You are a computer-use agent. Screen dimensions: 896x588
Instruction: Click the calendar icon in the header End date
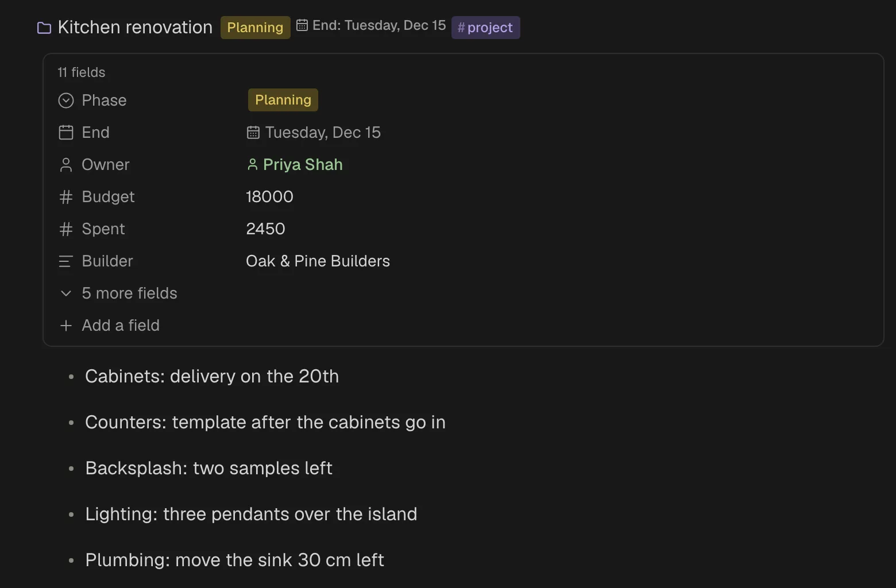(302, 25)
